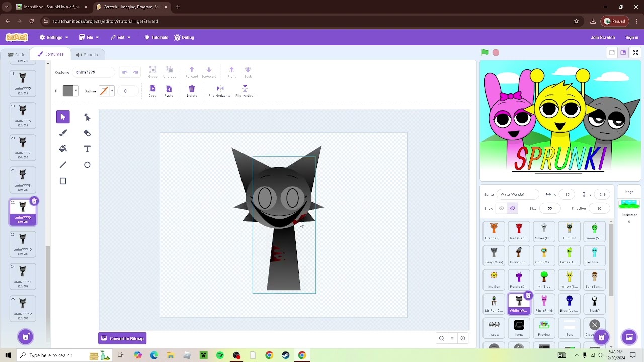Click Convert to Bitmap

122,338
